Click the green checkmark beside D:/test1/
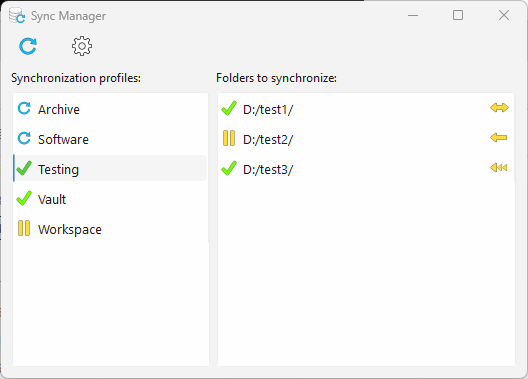Image resolution: width=528 pixels, height=379 pixels. 229,108
